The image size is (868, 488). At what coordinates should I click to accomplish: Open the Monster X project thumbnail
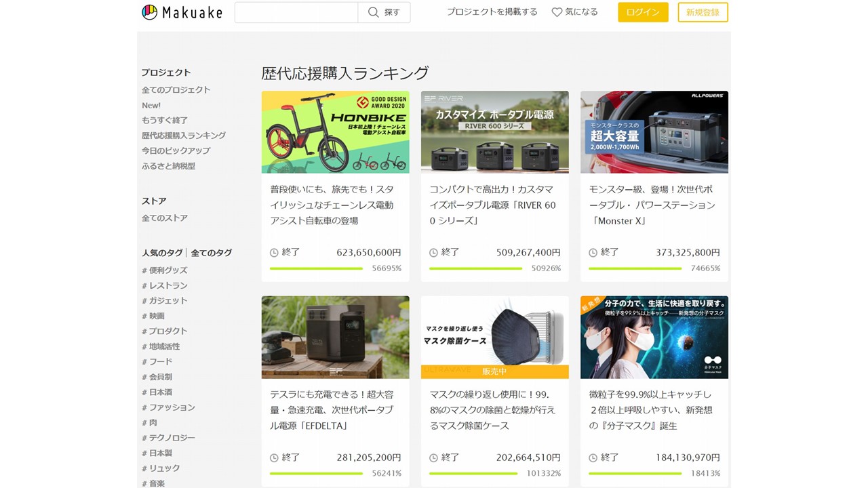click(654, 132)
